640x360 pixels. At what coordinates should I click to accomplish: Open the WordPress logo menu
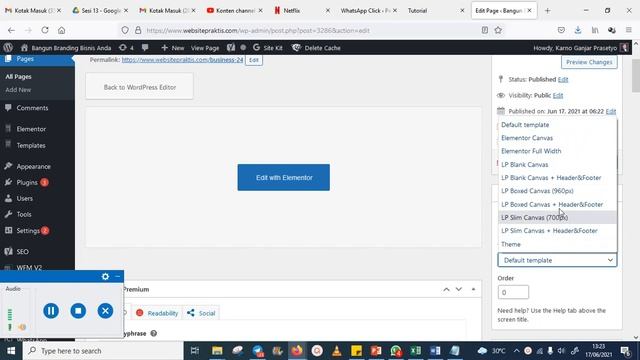point(8,48)
